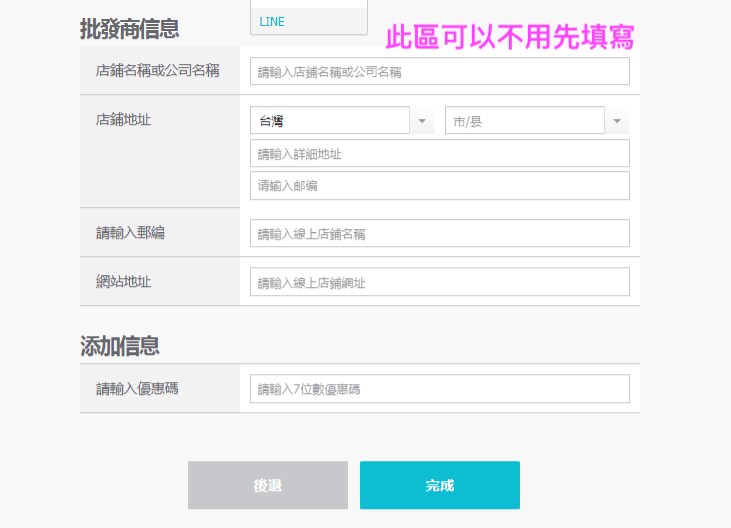The width and height of the screenshot is (731, 528).
Task: Click the 請輸入詳細地址 address field
Action: click(440, 153)
